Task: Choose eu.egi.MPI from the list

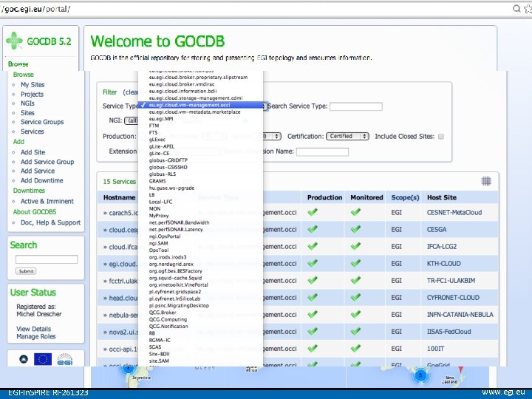Action: [x=161, y=119]
